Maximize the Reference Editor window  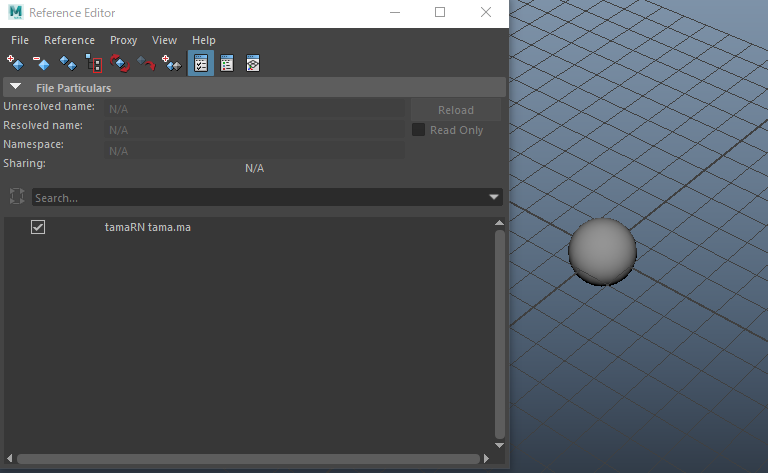point(440,12)
